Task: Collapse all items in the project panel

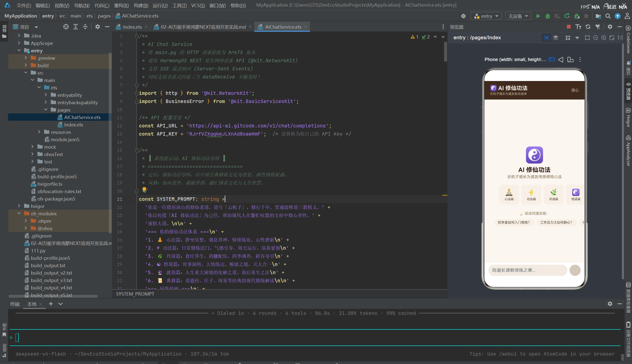Action: (85, 27)
